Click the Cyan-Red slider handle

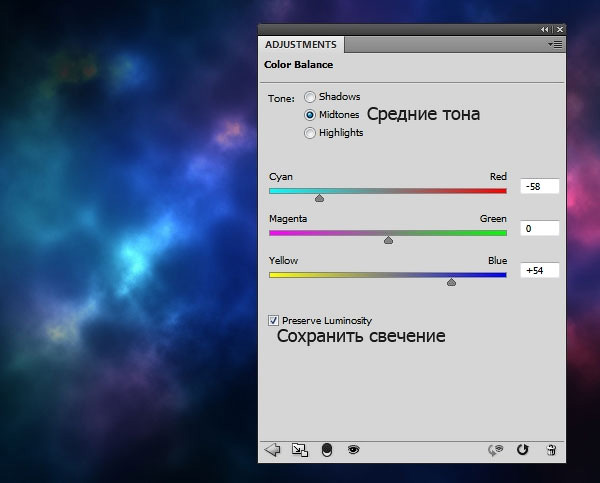pyautogui.click(x=320, y=198)
